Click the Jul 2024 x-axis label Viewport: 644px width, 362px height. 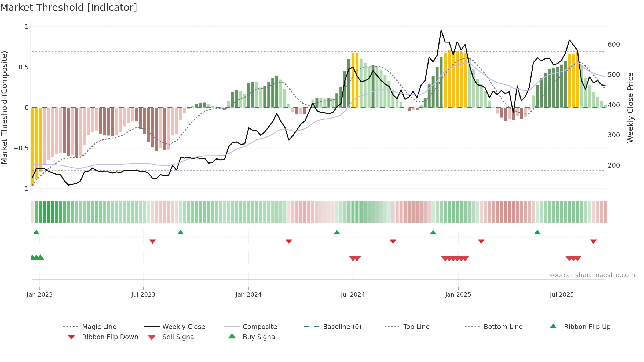pyautogui.click(x=353, y=294)
